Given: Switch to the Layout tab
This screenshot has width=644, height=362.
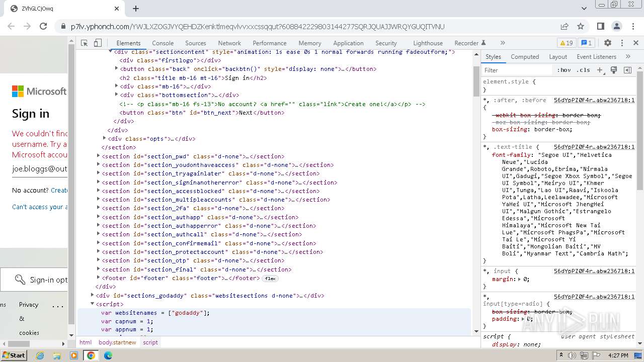Looking at the screenshot, I should [558, 57].
